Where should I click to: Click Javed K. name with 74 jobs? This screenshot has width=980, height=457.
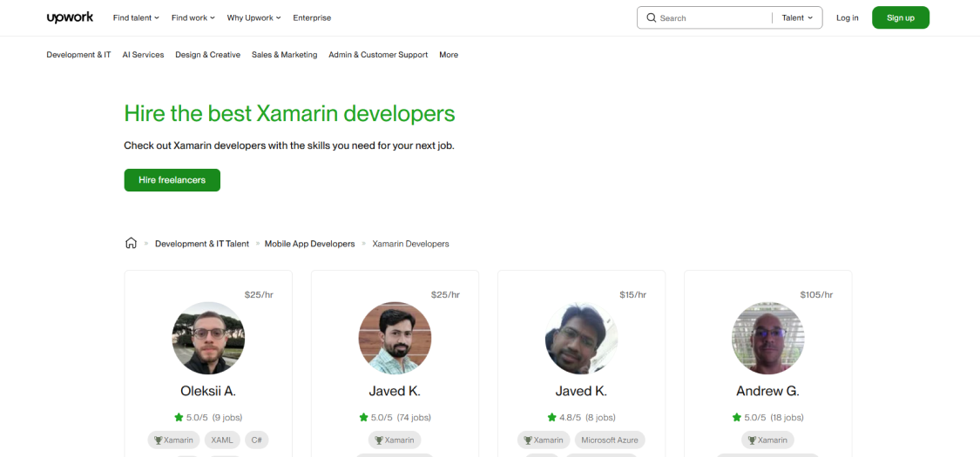click(395, 392)
